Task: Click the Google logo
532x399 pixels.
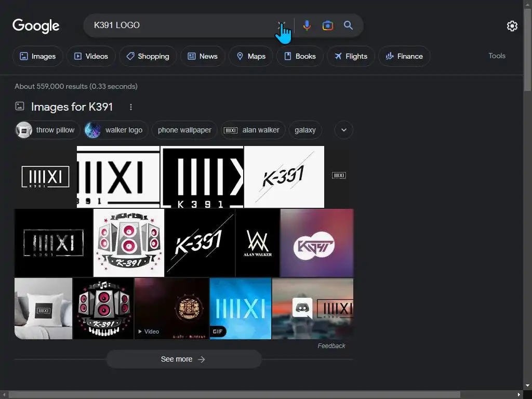Action: [36, 26]
